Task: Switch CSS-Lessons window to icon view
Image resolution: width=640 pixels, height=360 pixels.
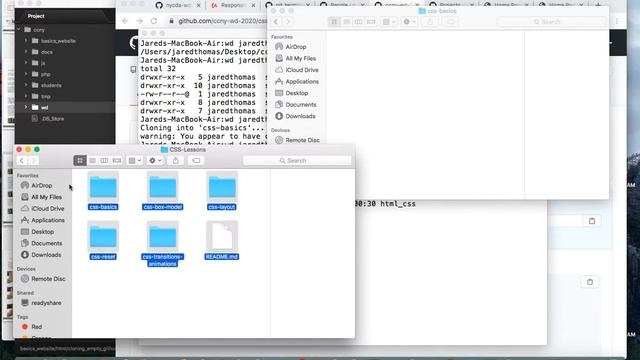Action: click(x=80, y=160)
